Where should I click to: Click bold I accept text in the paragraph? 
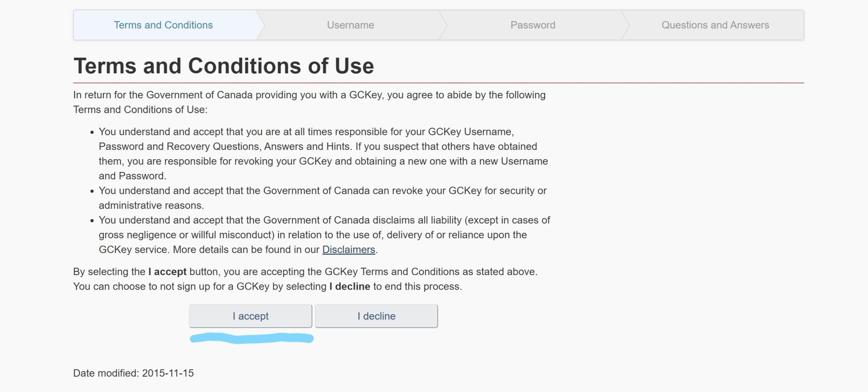167,272
